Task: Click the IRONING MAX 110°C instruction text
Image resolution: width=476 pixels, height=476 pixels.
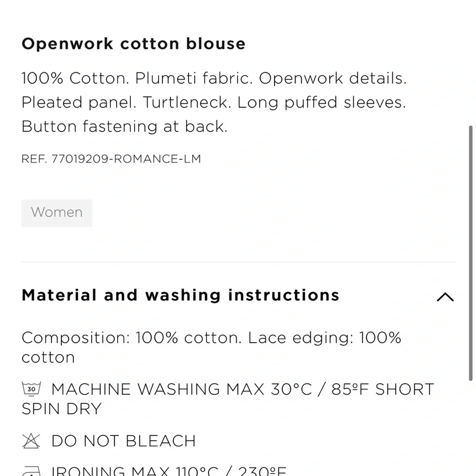Action: tap(169, 471)
